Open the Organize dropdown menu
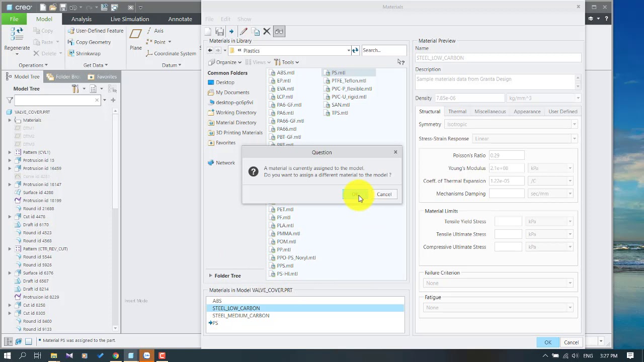The image size is (644, 362). 225,62
